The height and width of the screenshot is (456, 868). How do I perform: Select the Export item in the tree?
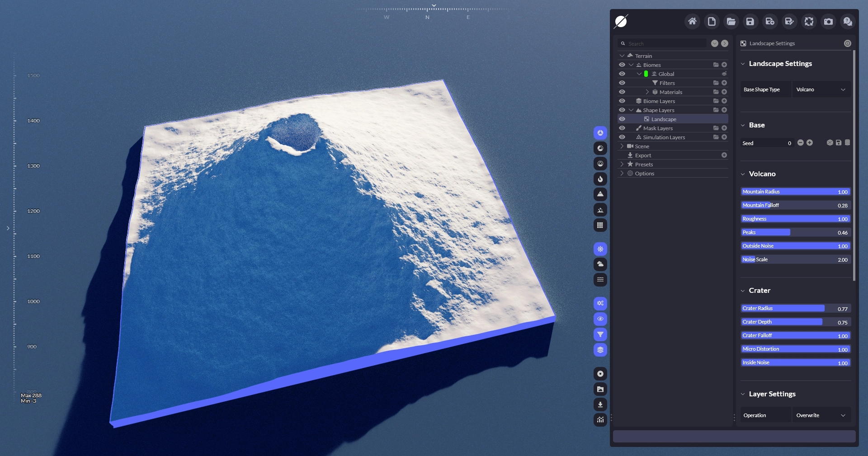[x=643, y=155]
